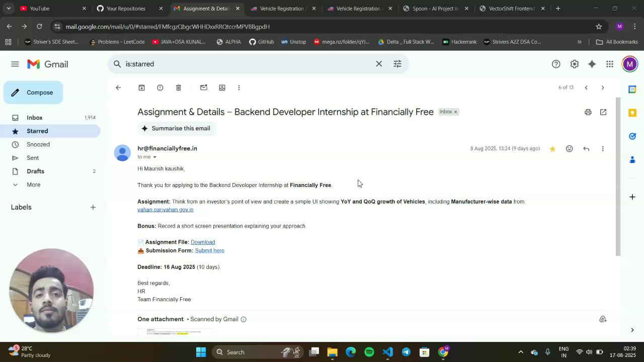The width and height of the screenshot is (644, 362).
Task: Go to the older email arrow
Action: [603, 87]
